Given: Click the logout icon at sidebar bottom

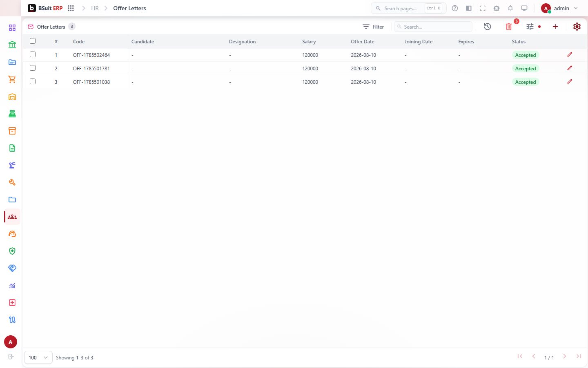Looking at the screenshot, I should tap(11, 357).
